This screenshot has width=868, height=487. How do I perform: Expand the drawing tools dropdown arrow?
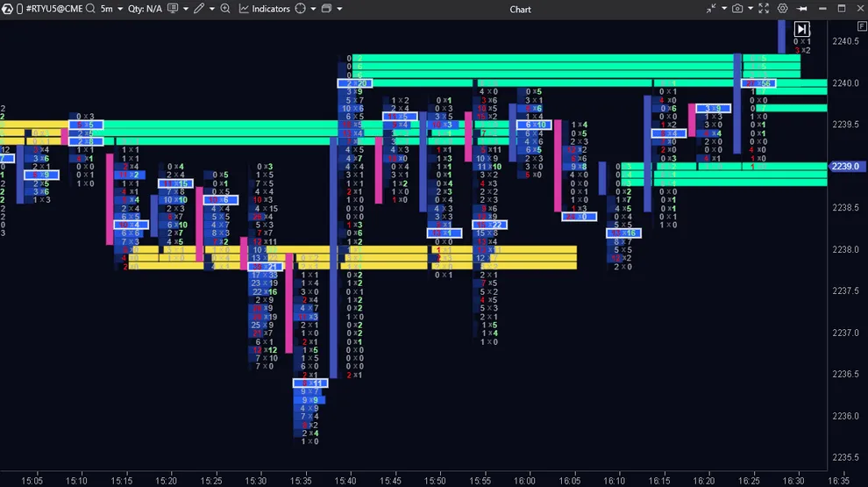pos(211,9)
